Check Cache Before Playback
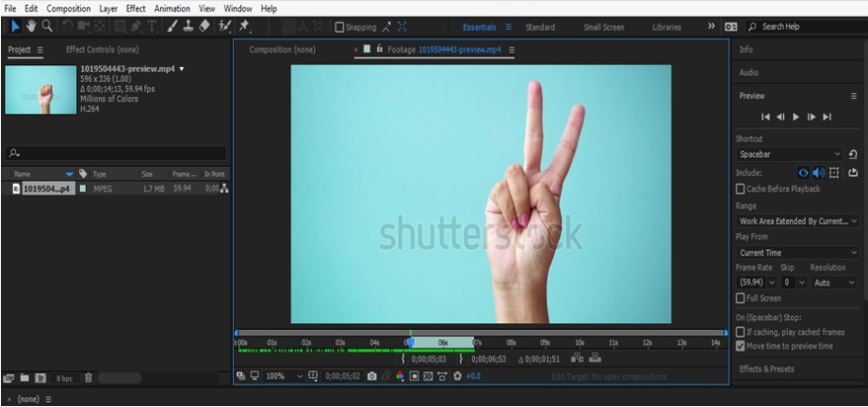 [x=740, y=188]
